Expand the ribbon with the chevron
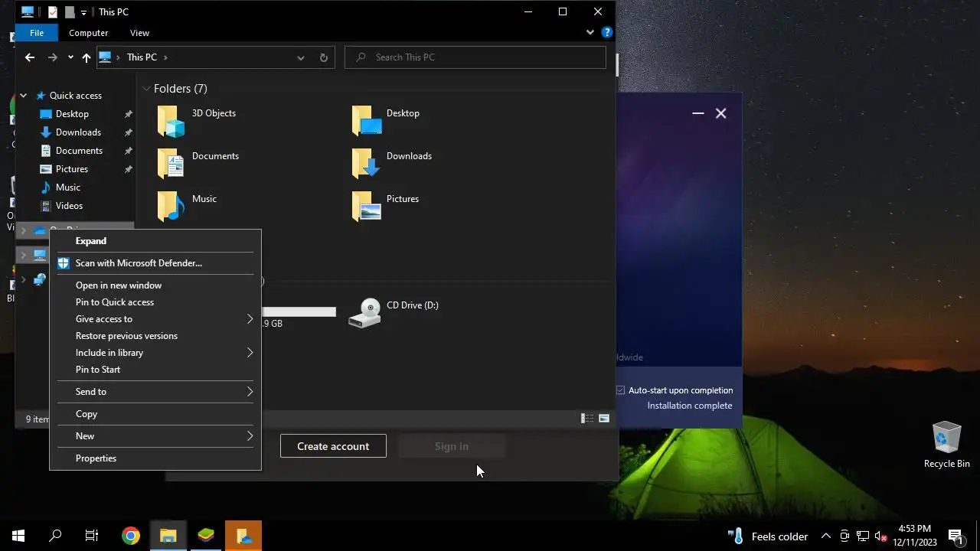 click(x=590, y=33)
